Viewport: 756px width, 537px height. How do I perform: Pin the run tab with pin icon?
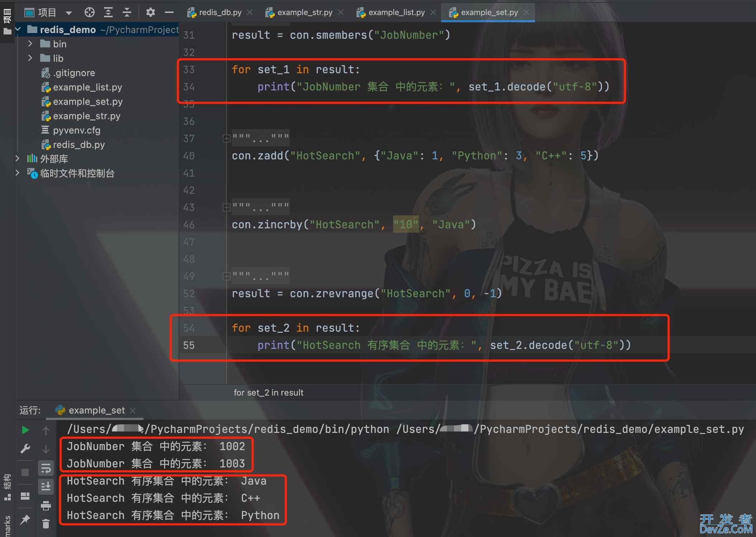point(25,519)
